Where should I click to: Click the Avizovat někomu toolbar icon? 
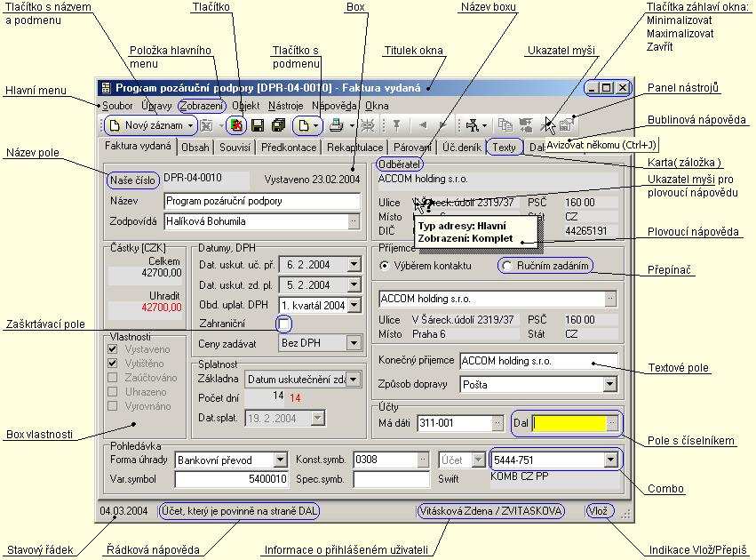click(x=547, y=125)
